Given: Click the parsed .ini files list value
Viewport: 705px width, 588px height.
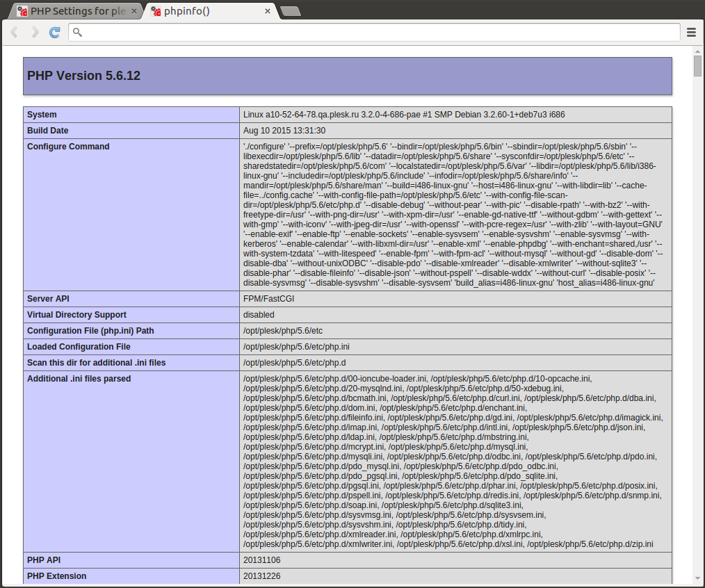Looking at the screenshot, I should coord(453,462).
